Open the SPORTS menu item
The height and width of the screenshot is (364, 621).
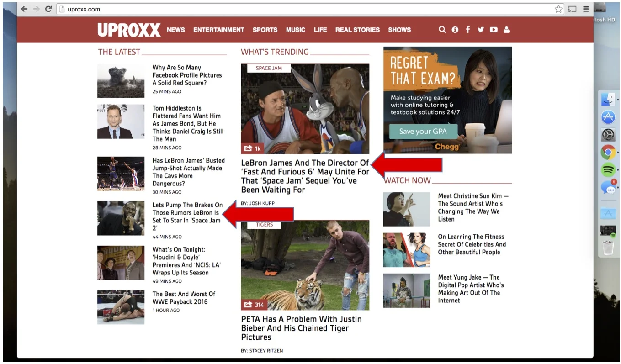265,30
